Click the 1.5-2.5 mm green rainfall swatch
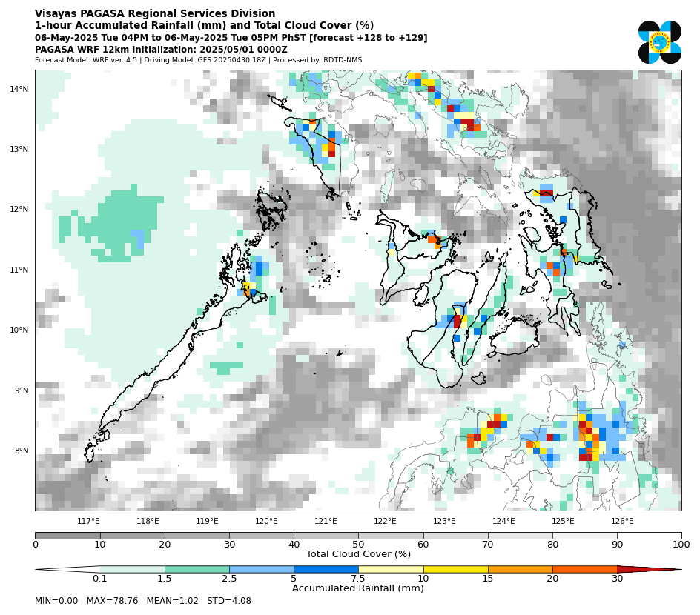 click(x=197, y=570)
